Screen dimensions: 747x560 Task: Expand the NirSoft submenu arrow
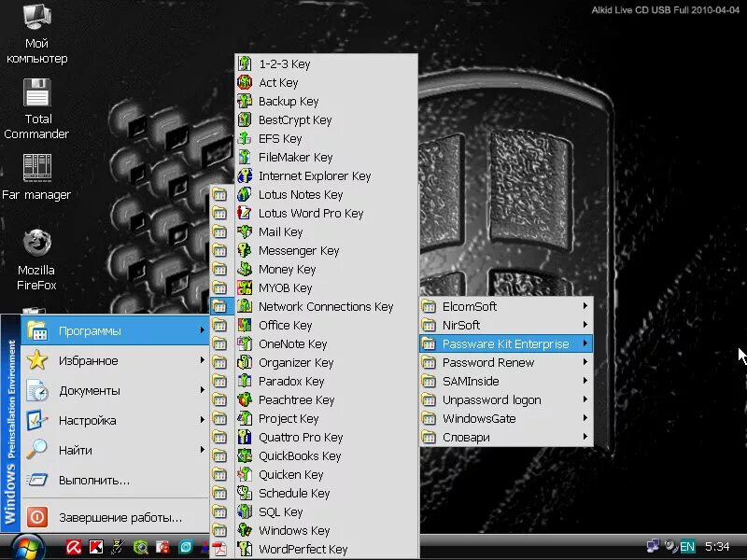585,325
